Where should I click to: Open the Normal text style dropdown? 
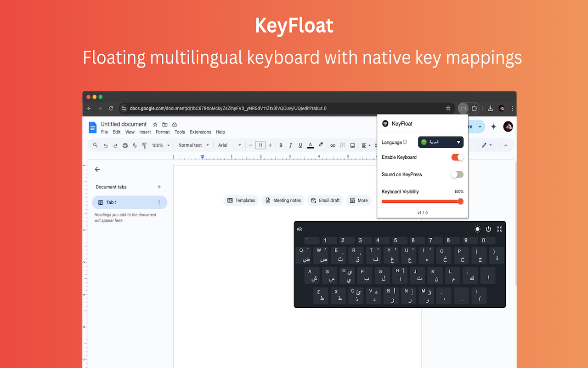[193, 145]
